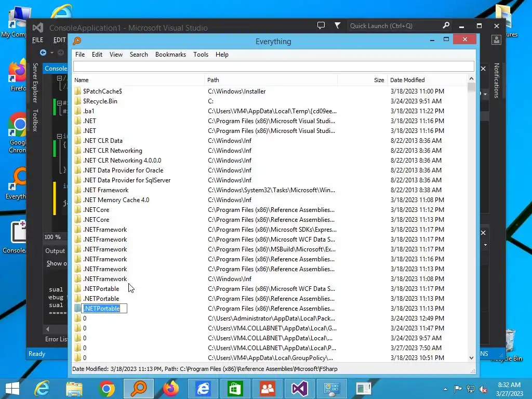The image size is (532, 399).
Task: Click the network tray icon
Action: [x=471, y=389]
